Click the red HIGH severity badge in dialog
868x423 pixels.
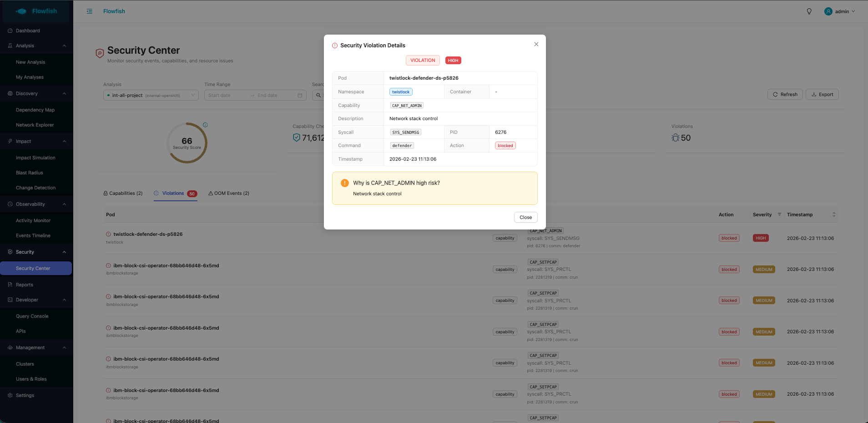pos(453,61)
